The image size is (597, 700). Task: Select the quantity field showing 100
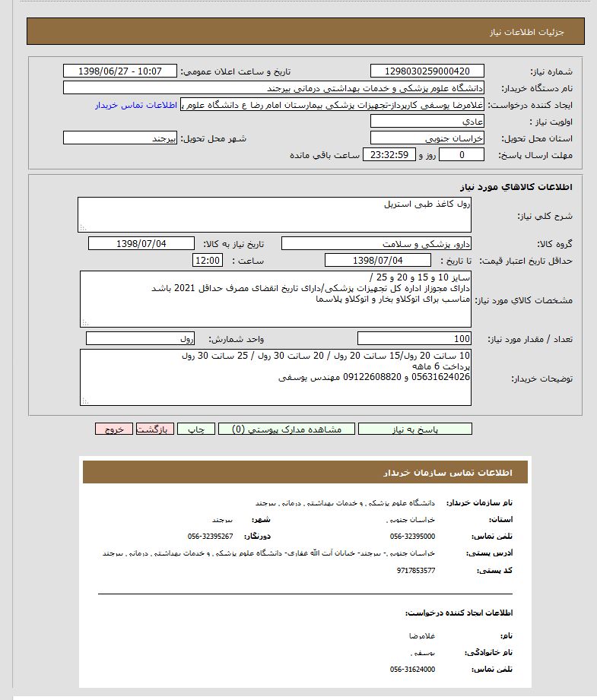pyautogui.click(x=414, y=339)
